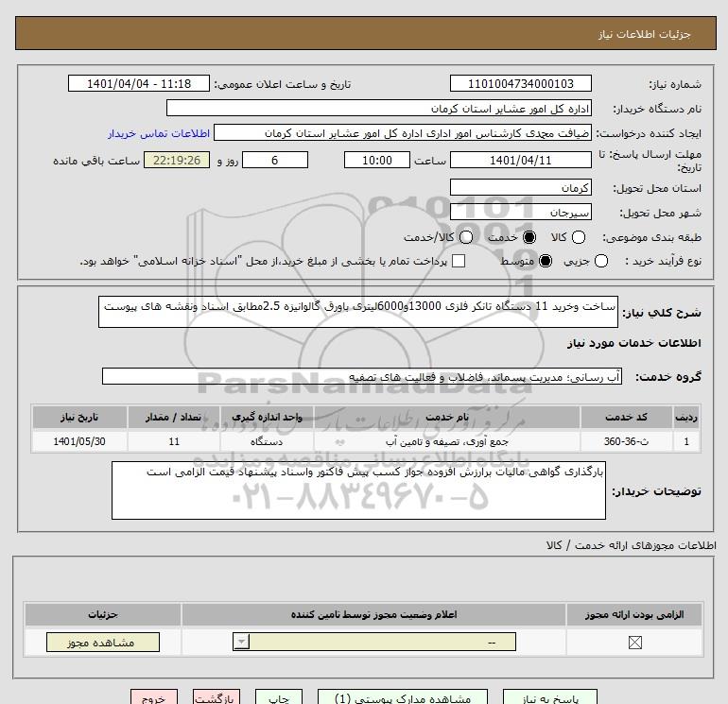Click the تعداد / مقدار column header
This screenshot has height=704, width=728.
(x=173, y=417)
